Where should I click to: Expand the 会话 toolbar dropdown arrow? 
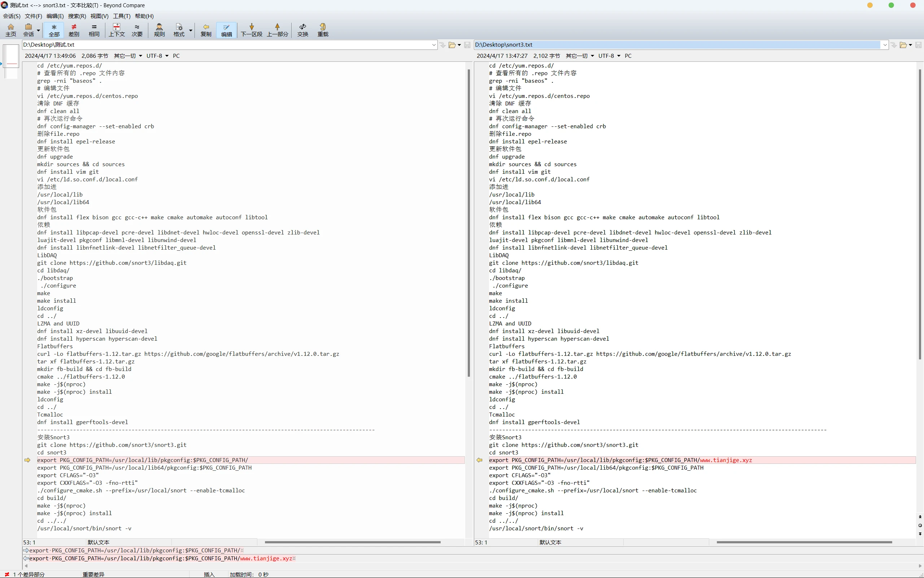coord(39,30)
